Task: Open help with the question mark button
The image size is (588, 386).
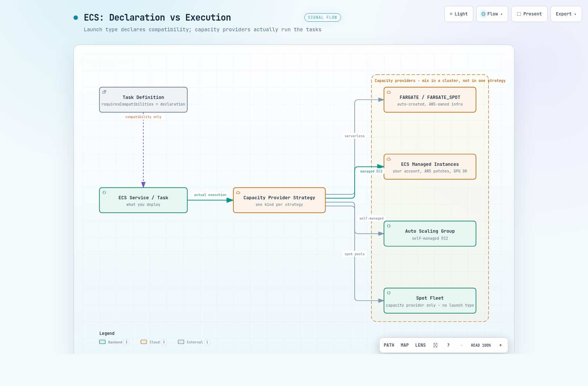Action: point(448,345)
